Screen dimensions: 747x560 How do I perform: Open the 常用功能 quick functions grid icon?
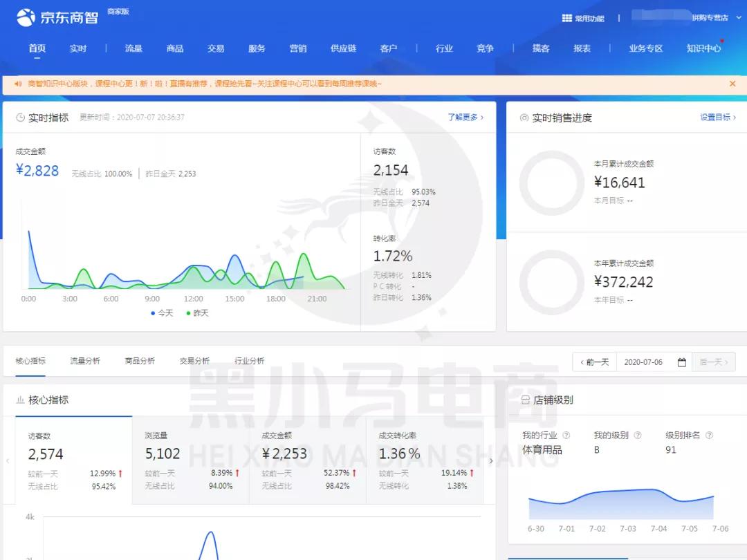(x=567, y=17)
